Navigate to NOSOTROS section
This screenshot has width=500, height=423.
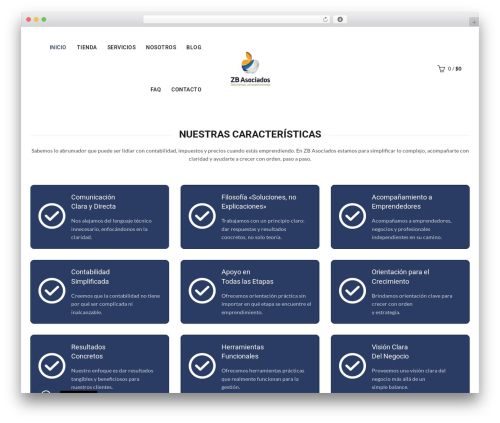click(161, 47)
